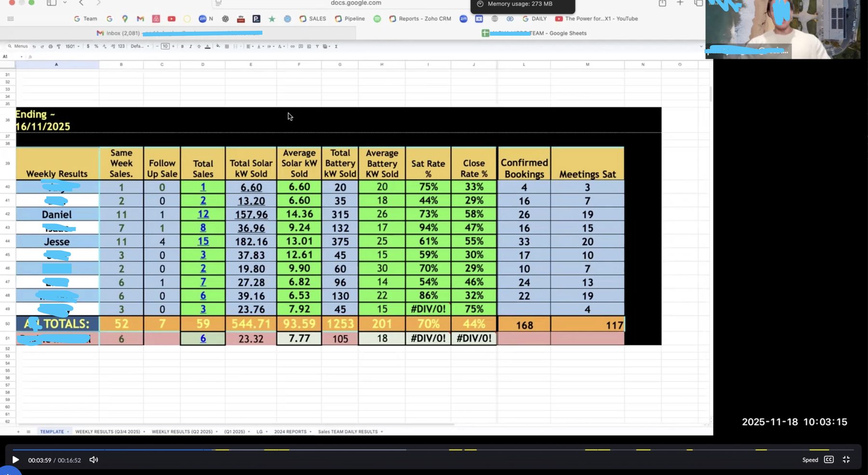Click the browser back arrow
The image size is (868, 475).
point(81,3)
